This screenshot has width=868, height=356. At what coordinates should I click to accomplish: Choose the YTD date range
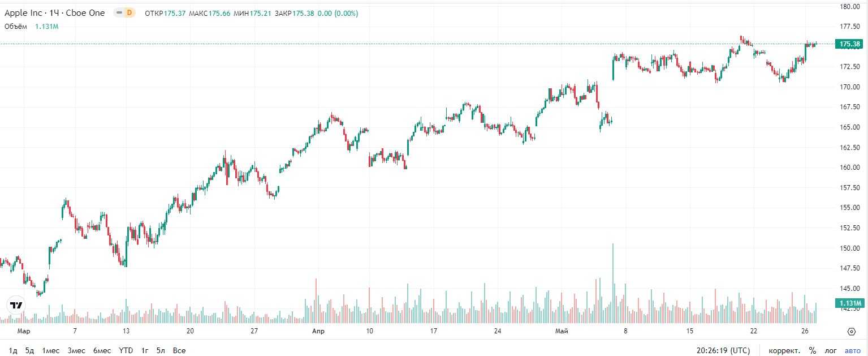pyautogui.click(x=126, y=350)
